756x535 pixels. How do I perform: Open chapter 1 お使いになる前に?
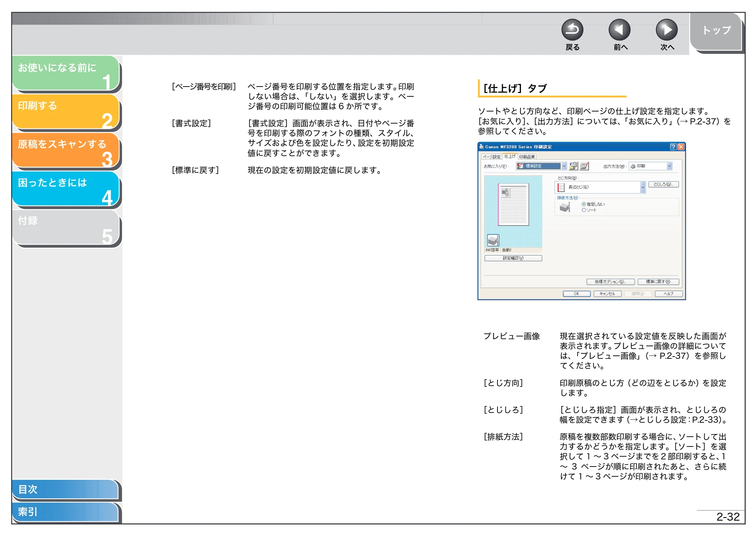[x=66, y=73]
